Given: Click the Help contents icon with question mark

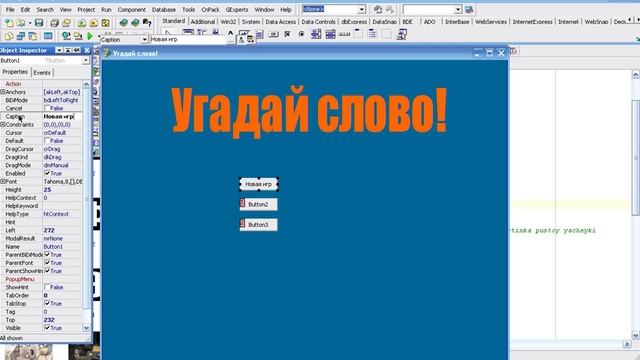Looking at the screenshot, I should point(147,23).
